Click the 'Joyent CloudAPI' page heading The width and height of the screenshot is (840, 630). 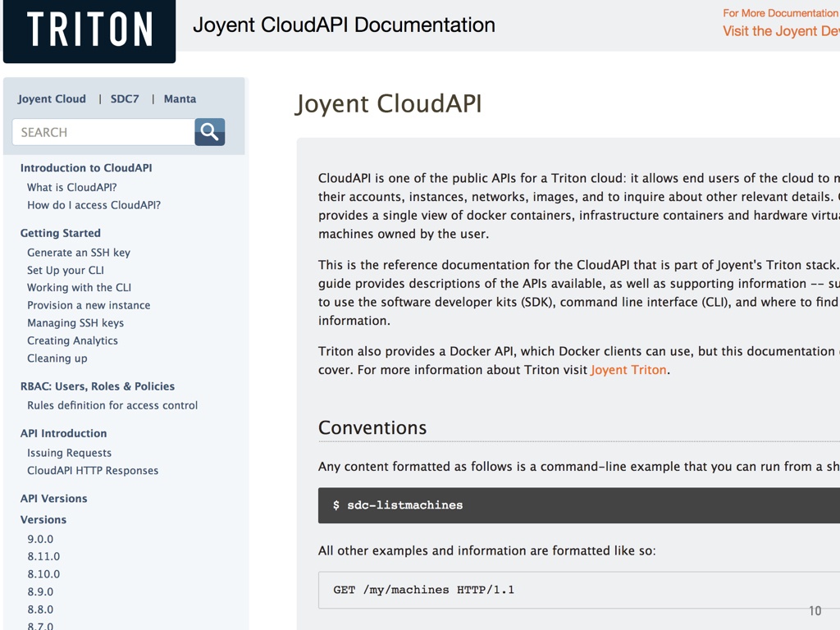pyautogui.click(x=388, y=103)
